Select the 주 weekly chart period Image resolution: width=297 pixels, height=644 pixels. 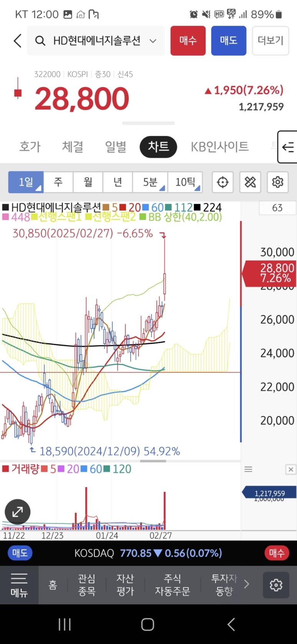click(58, 182)
